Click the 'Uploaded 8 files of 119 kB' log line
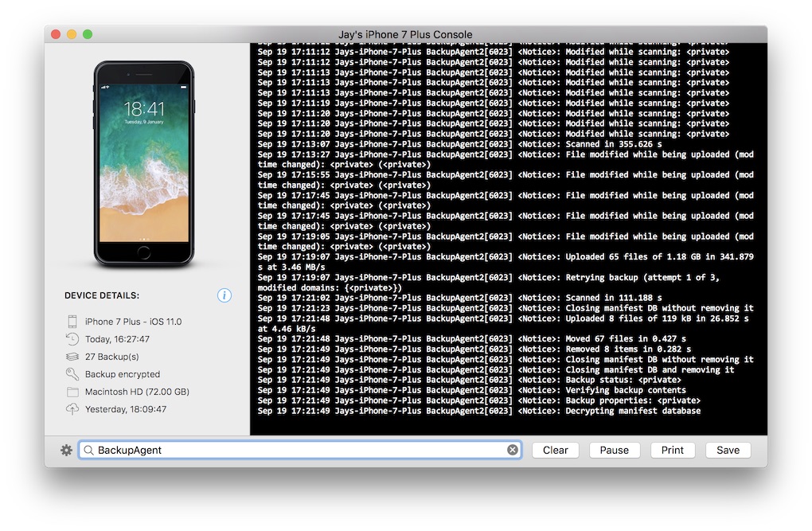Viewport: 812px width, 531px height. pyautogui.click(x=503, y=324)
